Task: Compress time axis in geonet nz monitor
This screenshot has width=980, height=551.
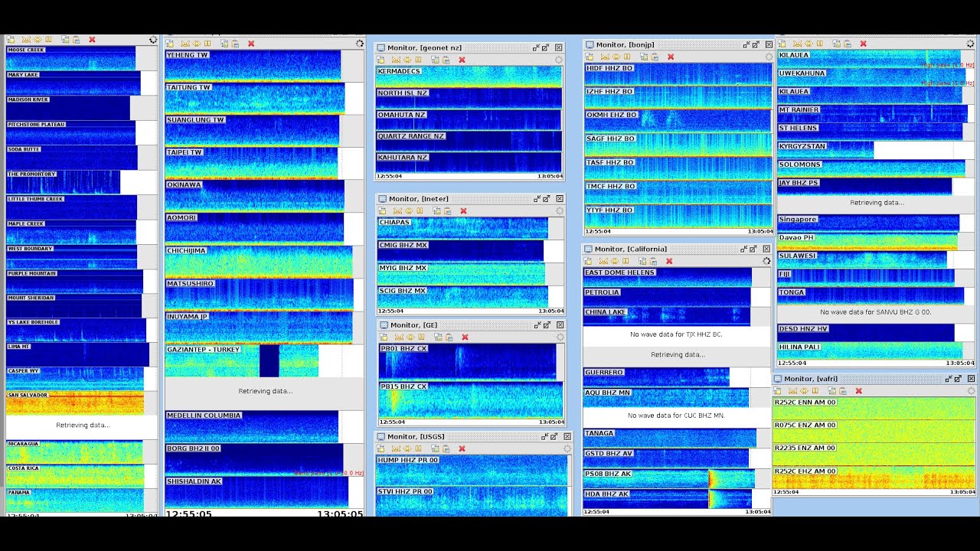Action: [396, 60]
